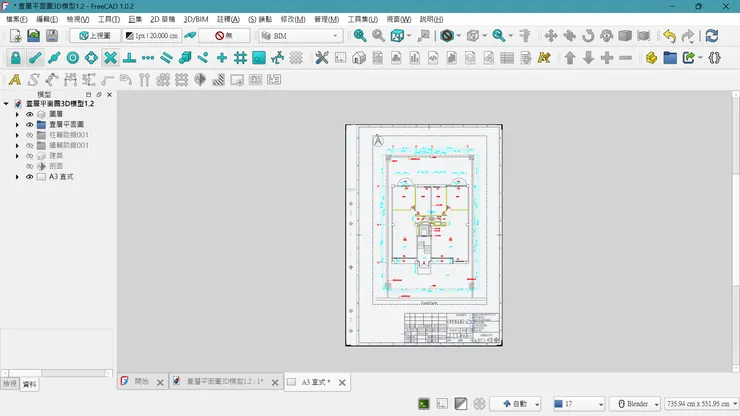Click the Save document floppy icon

point(53,35)
